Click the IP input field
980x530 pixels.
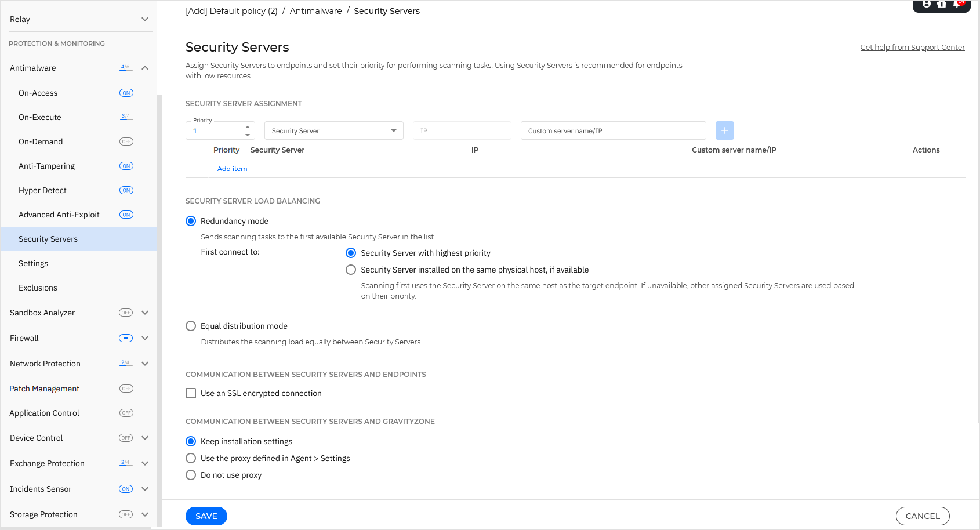(462, 130)
